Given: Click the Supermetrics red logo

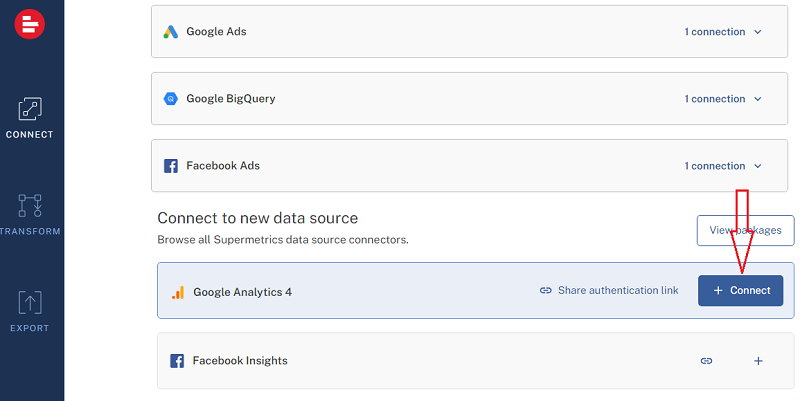Looking at the screenshot, I should point(30,24).
